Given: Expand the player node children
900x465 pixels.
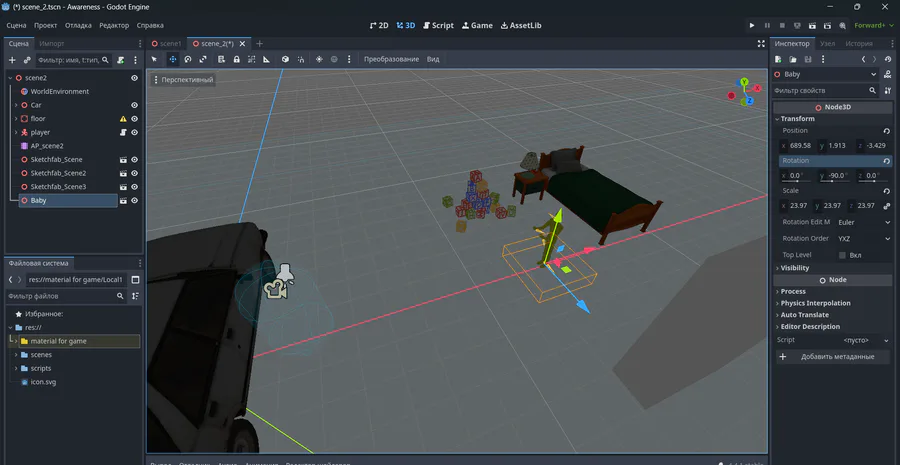Looking at the screenshot, I should click(x=16, y=133).
